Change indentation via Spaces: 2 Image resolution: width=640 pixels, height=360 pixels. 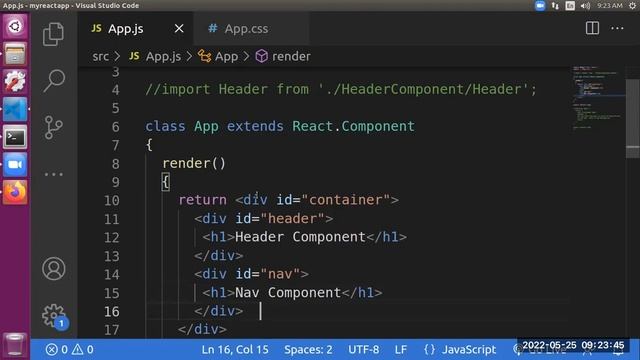(x=308, y=349)
